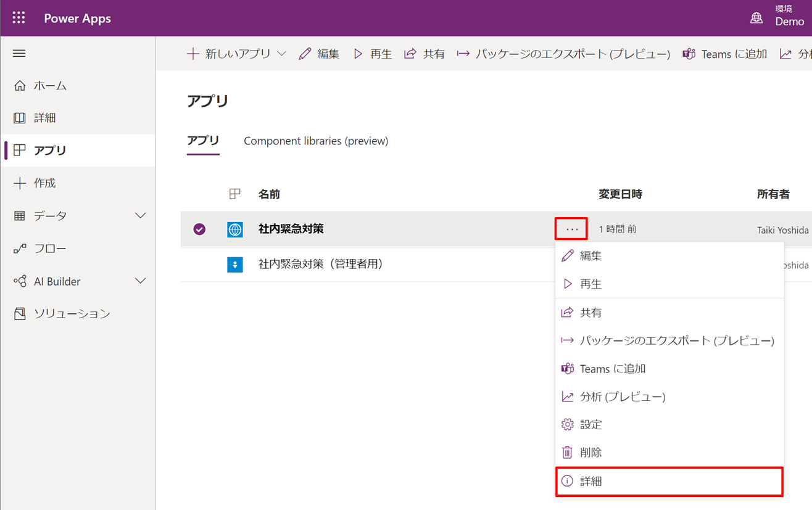Click the アプリ grid icon in the sidebar
This screenshot has height=510, width=812.
(x=20, y=150)
